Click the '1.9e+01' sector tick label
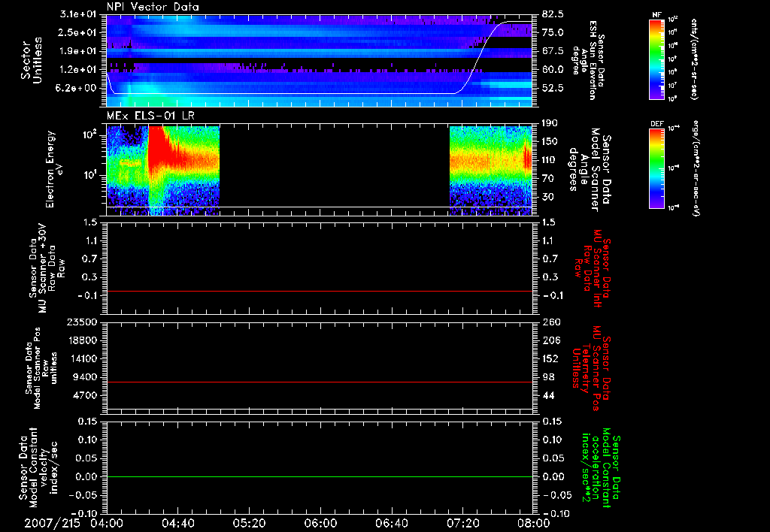The image size is (770, 532). (x=79, y=51)
